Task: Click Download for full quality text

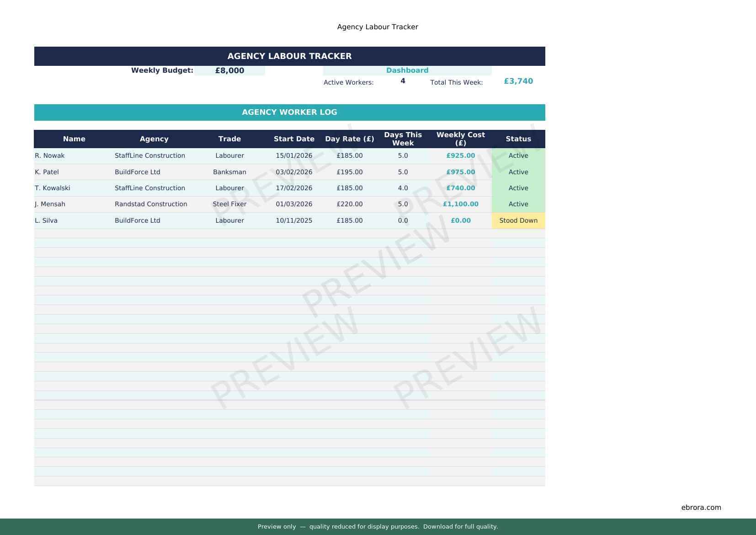Action: [x=460, y=527]
